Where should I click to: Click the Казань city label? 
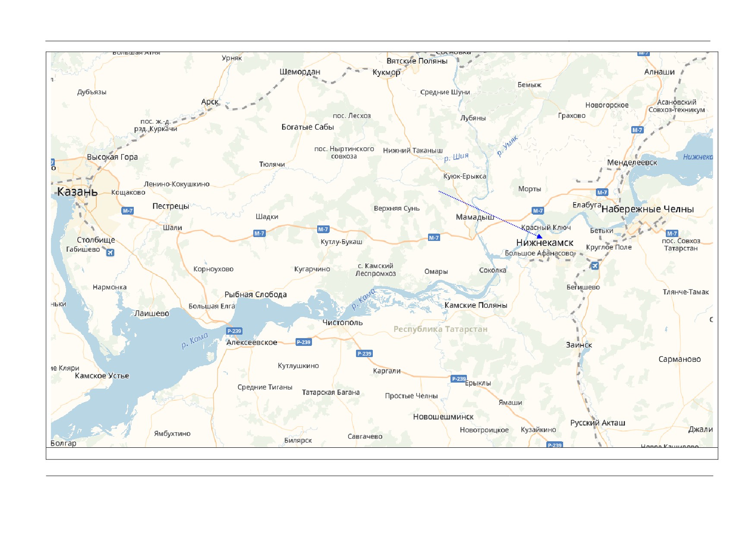coord(78,192)
